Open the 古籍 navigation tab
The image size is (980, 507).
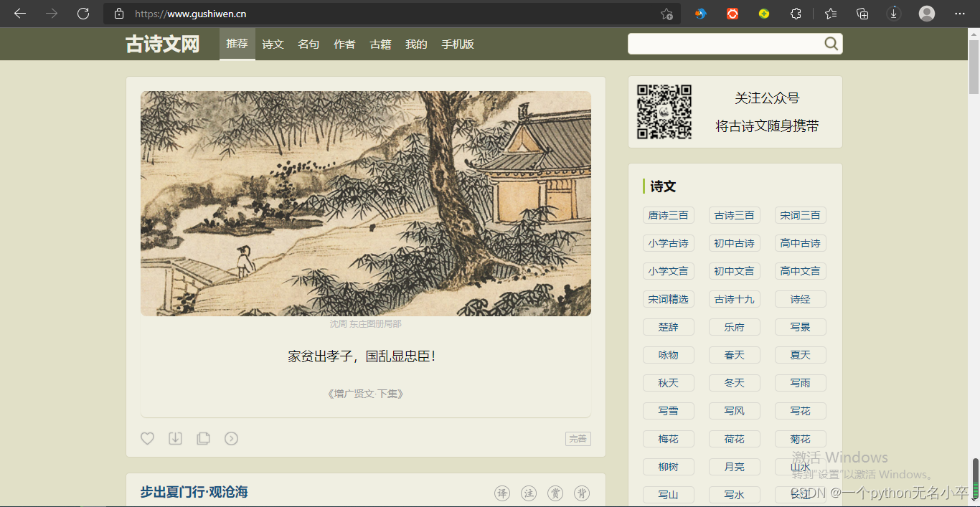click(x=380, y=44)
